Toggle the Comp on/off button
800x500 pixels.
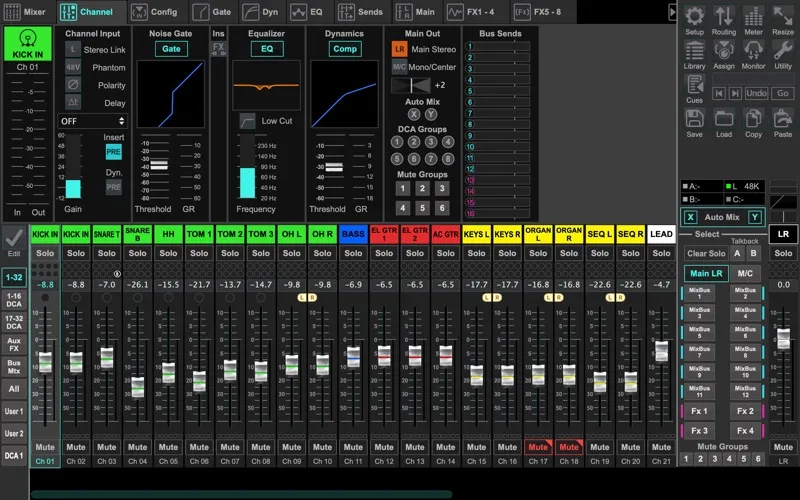345,49
